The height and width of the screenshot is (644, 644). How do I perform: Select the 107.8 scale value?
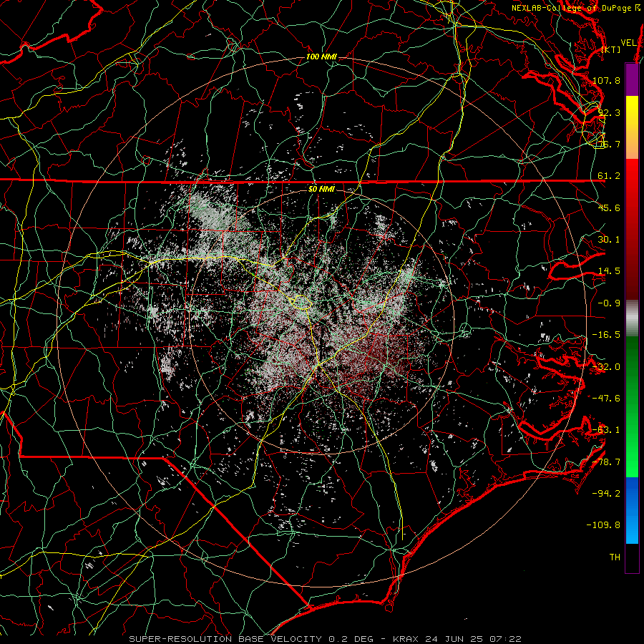coord(606,80)
